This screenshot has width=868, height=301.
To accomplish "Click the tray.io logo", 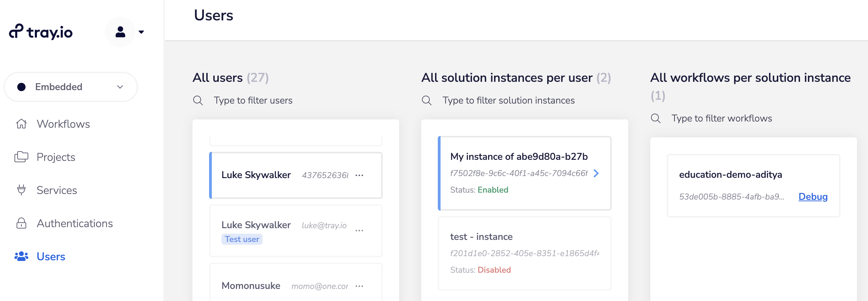I will pyautogui.click(x=41, y=32).
